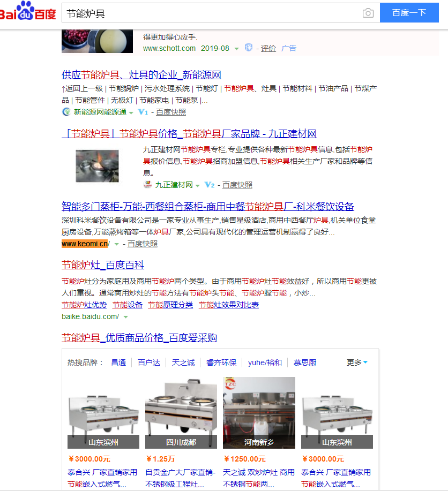
Task: Open 节能灶效果对比表 sublink
Action: point(229,305)
